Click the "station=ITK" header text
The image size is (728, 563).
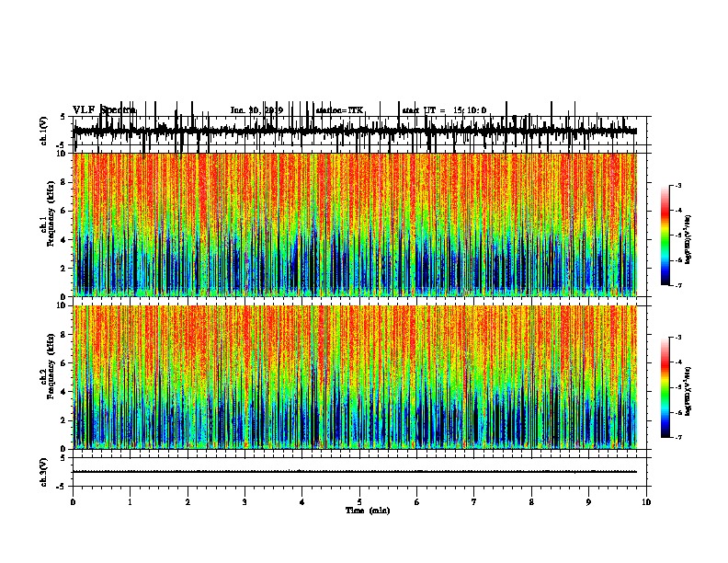(339, 110)
